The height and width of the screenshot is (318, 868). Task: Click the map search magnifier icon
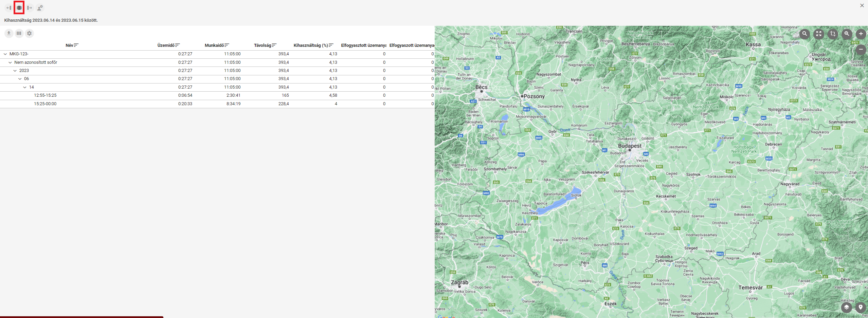pos(804,34)
